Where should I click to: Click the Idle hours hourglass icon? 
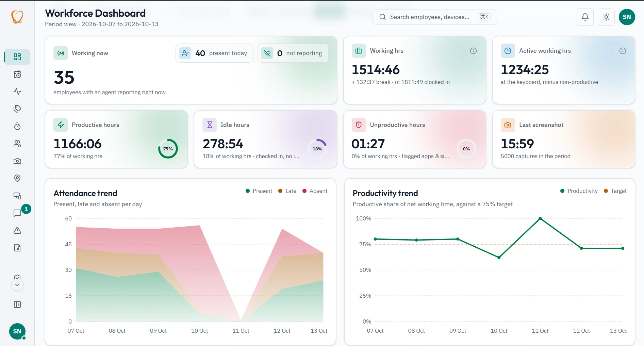pos(210,125)
